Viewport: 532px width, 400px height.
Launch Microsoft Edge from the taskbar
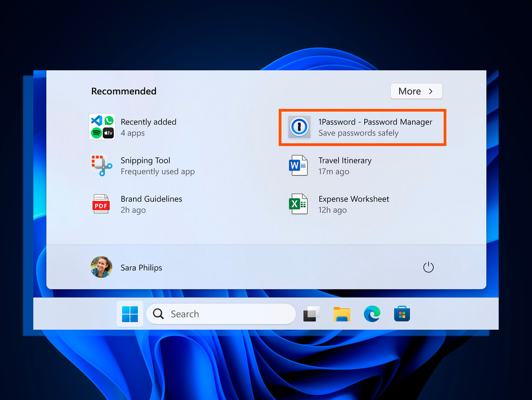372,314
